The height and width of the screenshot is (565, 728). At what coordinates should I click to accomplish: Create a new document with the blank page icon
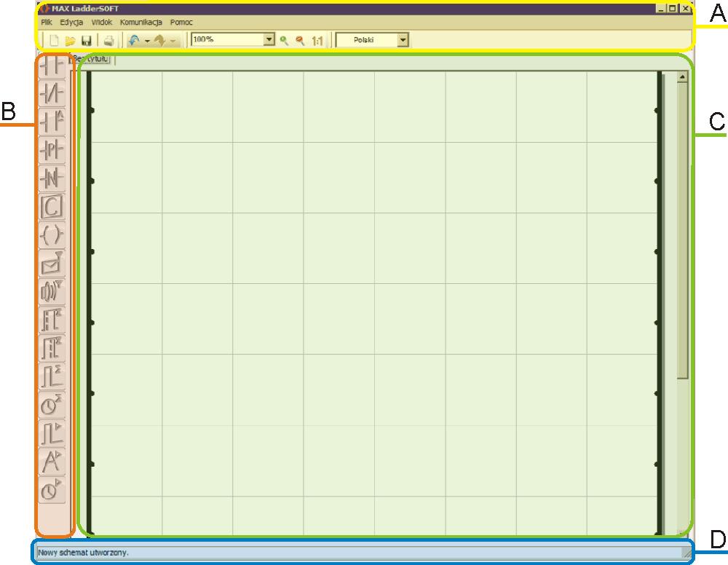pyautogui.click(x=55, y=40)
